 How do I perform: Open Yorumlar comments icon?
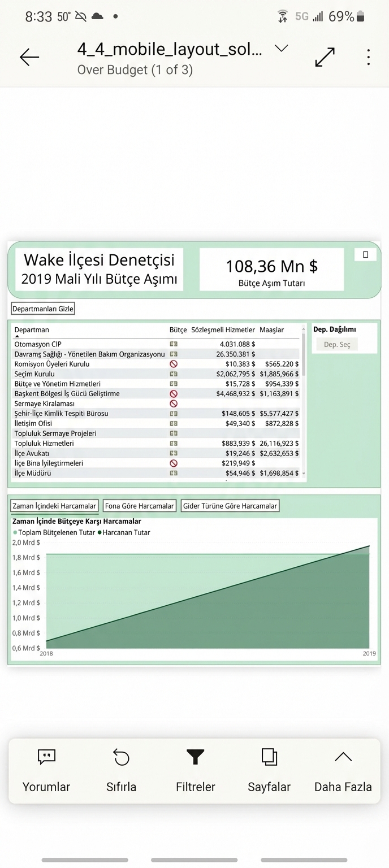pos(46,757)
